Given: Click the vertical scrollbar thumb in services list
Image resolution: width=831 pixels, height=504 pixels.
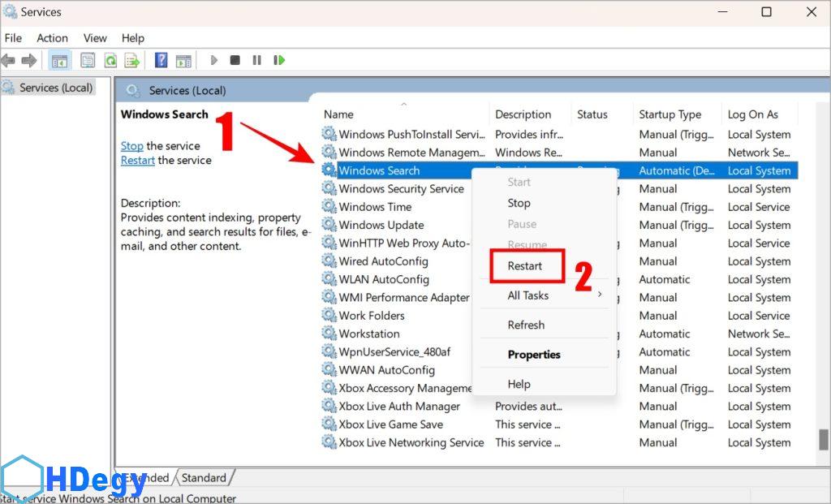Looking at the screenshot, I should [x=822, y=438].
